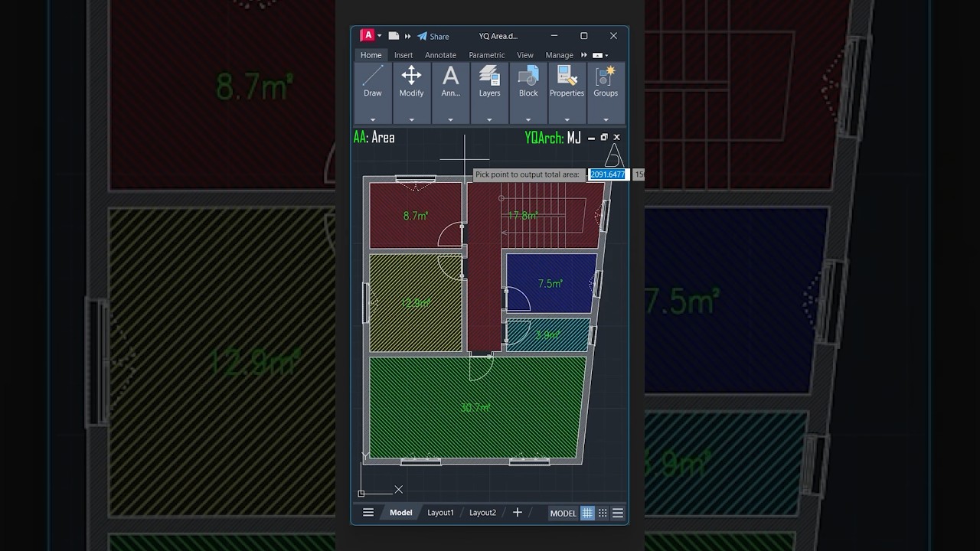Expand the Modify panel dropdown arrow
The image size is (980, 551).
tap(411, 119)
